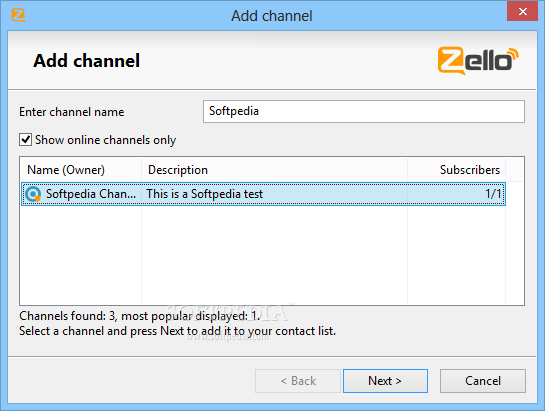Sort by Subscribers column header

456,170
